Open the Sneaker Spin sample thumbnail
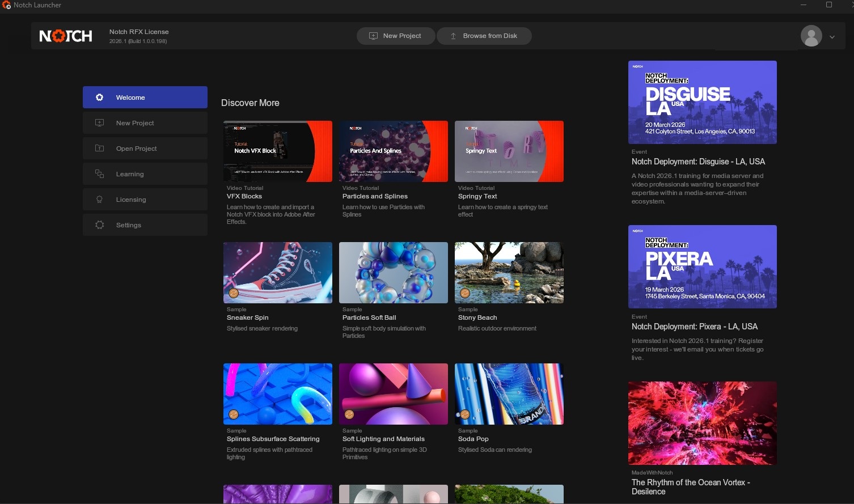 click(x=277, y=273)
